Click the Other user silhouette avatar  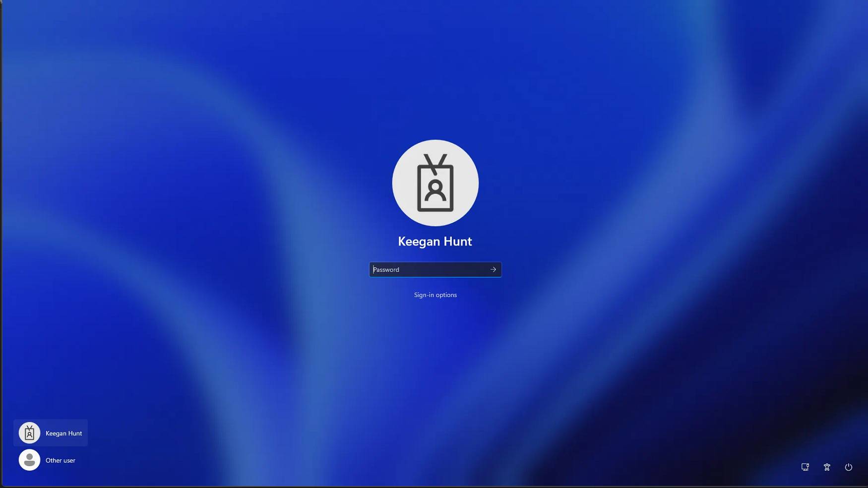click(x=29, y=460)
